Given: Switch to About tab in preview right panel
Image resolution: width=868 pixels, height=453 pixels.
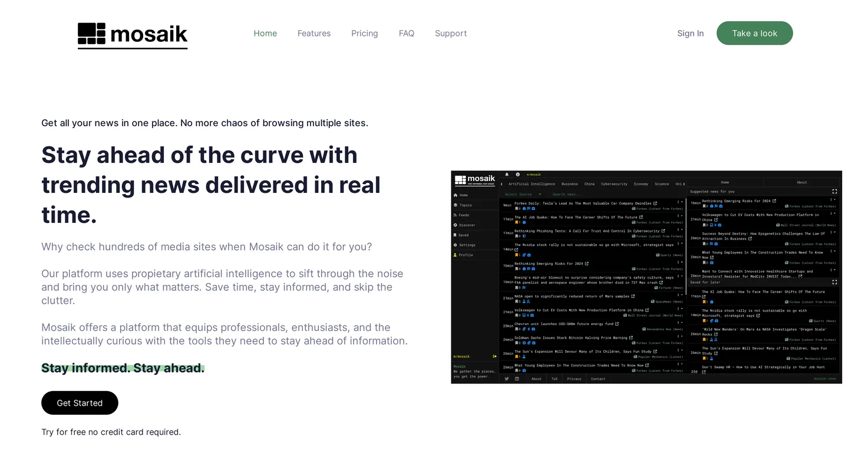Looking at the screenshot, I should [x=802, y=182].
